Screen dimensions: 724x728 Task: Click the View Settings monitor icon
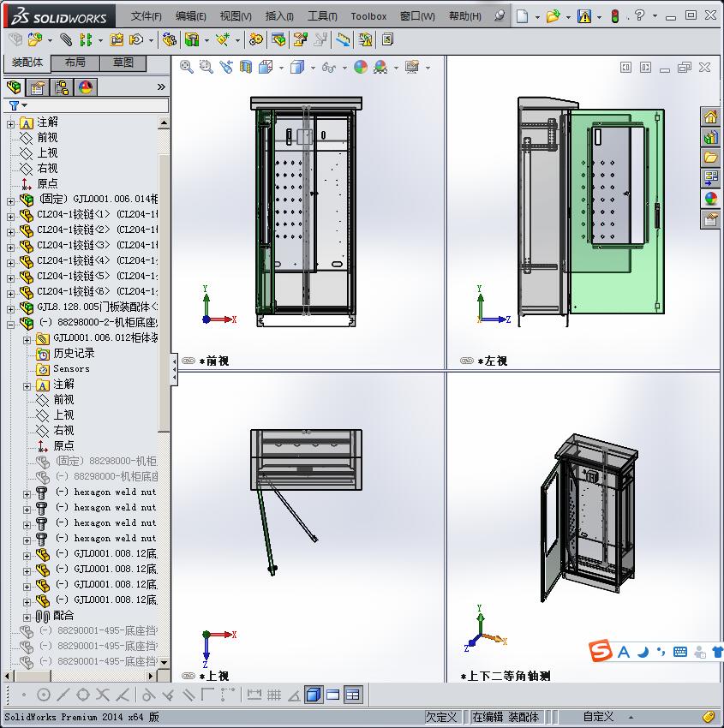pos(412,68)
